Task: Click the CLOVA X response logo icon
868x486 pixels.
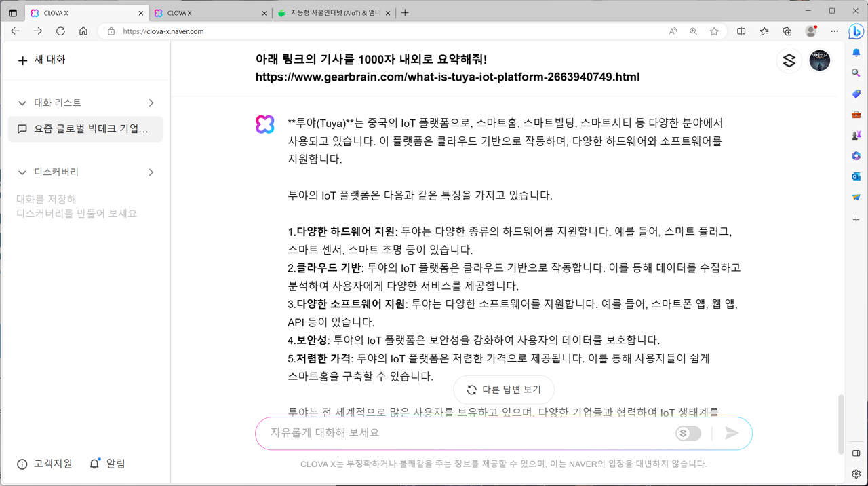Action: pos(265,124)
